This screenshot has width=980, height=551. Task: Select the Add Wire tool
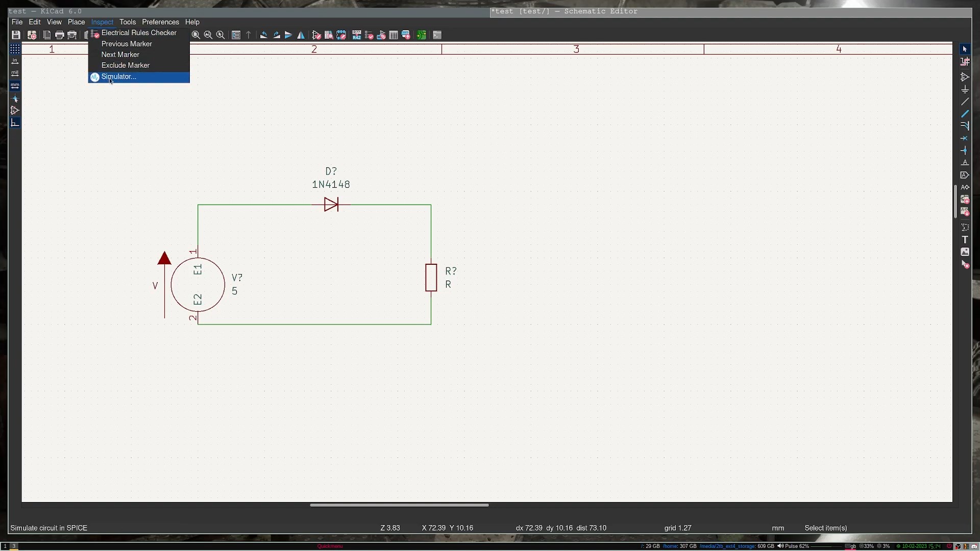[x=965, y=102]
